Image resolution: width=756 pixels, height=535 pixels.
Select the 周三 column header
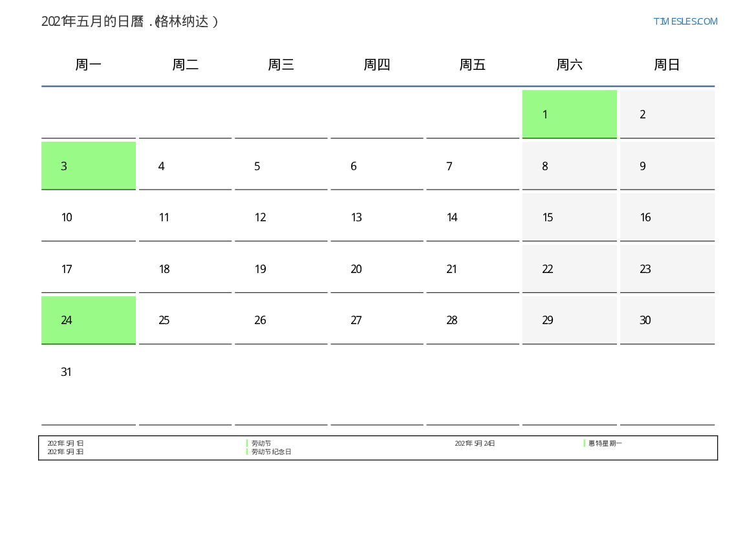point(281,64)
